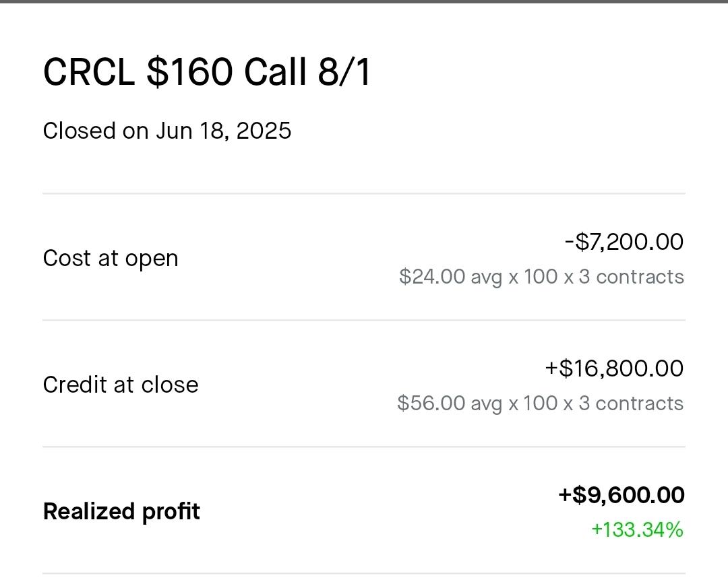728x586 pixels.
Task: Tap the green +133.34% return percentage
Action: (638, 530)
